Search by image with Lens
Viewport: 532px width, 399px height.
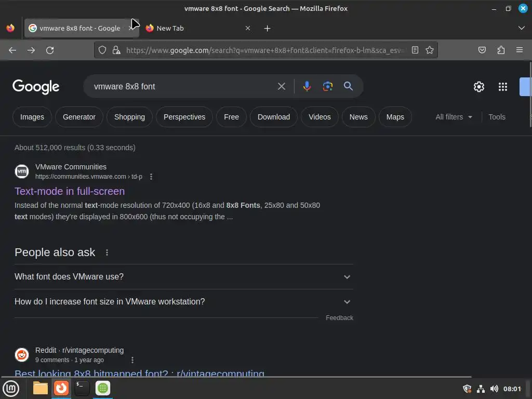click(327, 87)
